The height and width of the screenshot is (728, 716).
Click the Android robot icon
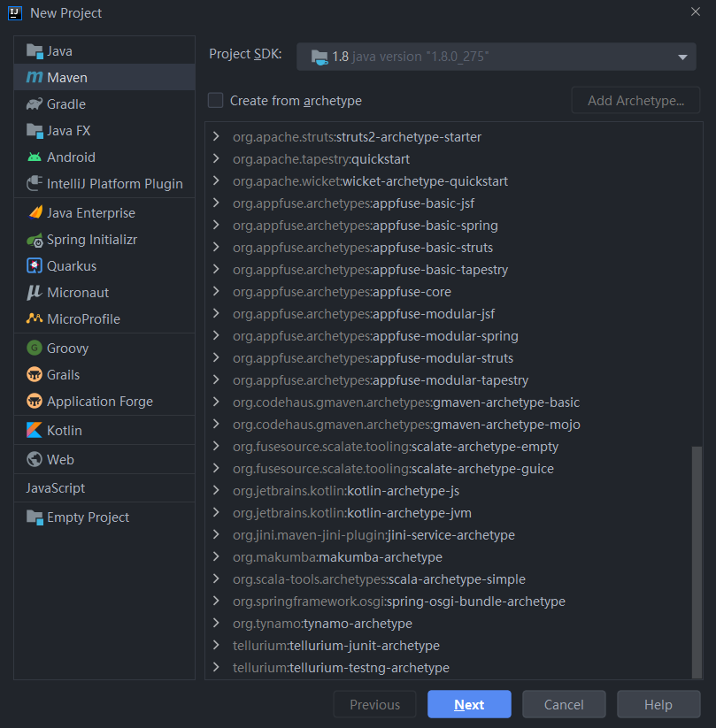click(35, 157)
